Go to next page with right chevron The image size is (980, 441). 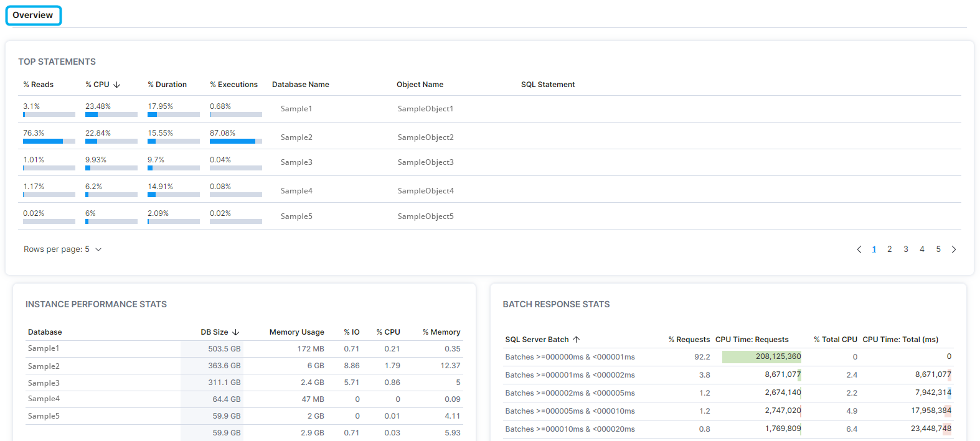(x=953, y=249)
